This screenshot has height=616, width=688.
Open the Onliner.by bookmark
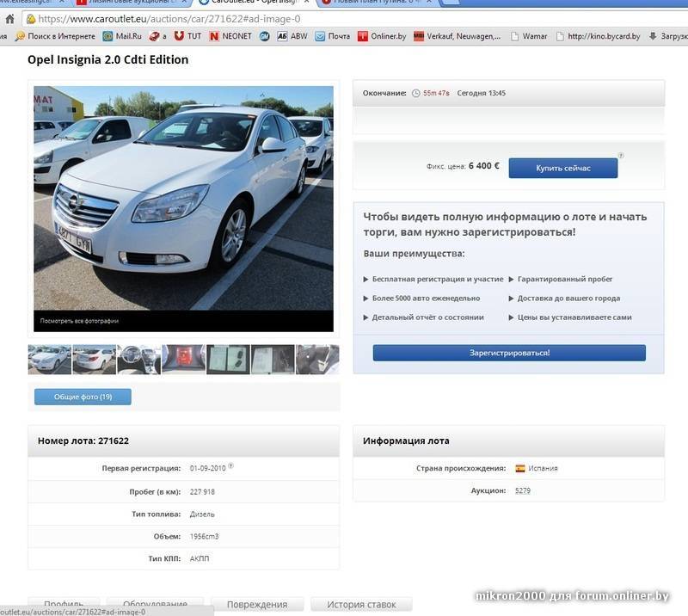tap(382, 36)
